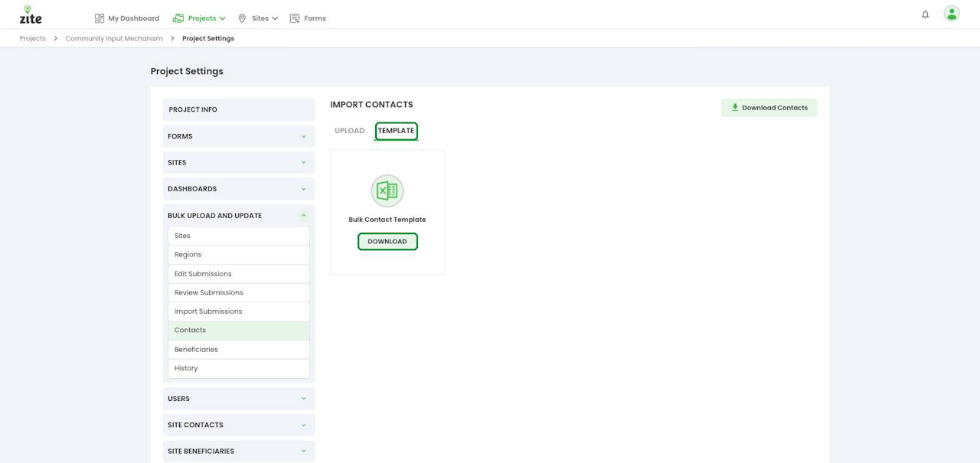
Task: Open the PROJECT INFO section
Action: click(239, 109)
